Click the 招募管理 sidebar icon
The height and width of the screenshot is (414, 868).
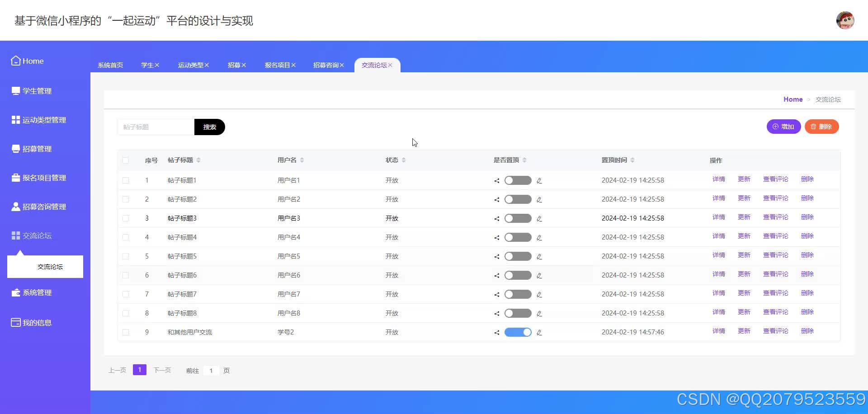click(16, 149)
